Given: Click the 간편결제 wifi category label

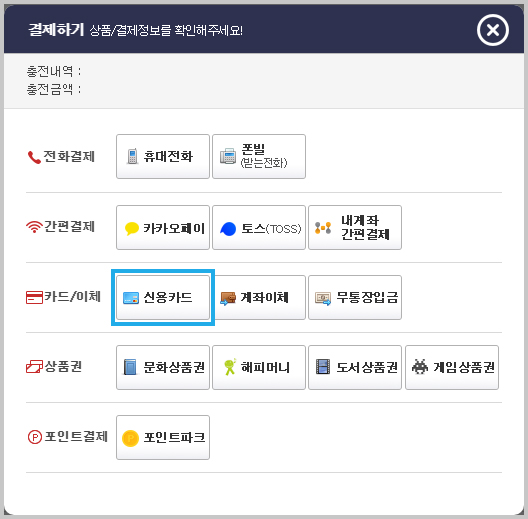Looking at the screenshot, I should (69, 226).
